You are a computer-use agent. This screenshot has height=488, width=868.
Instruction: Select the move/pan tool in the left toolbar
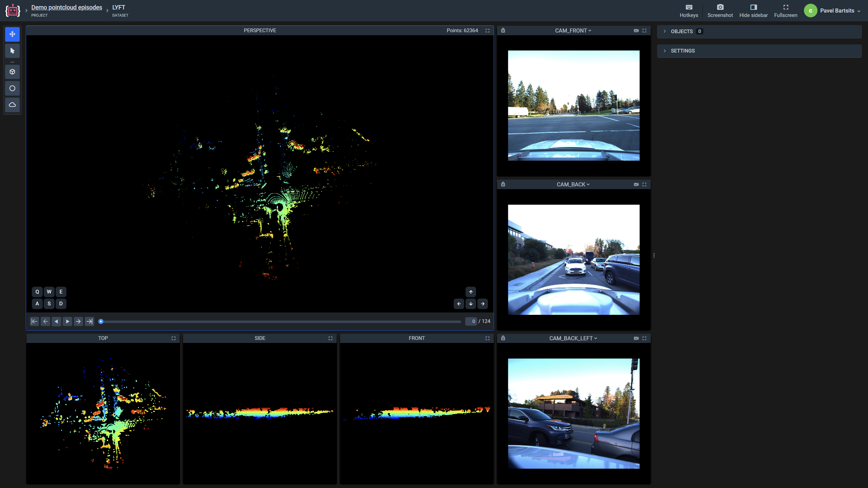point(12,34)
